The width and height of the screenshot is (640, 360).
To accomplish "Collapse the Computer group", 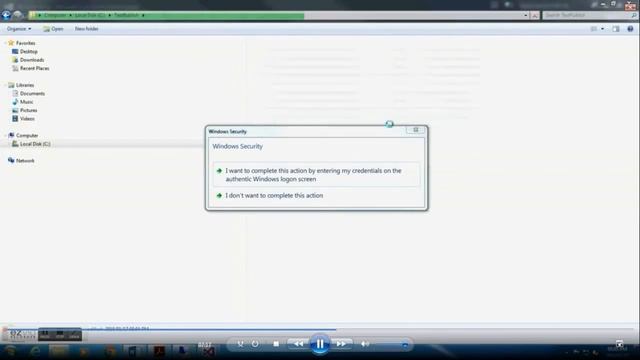I will click(x=5, y=136).
